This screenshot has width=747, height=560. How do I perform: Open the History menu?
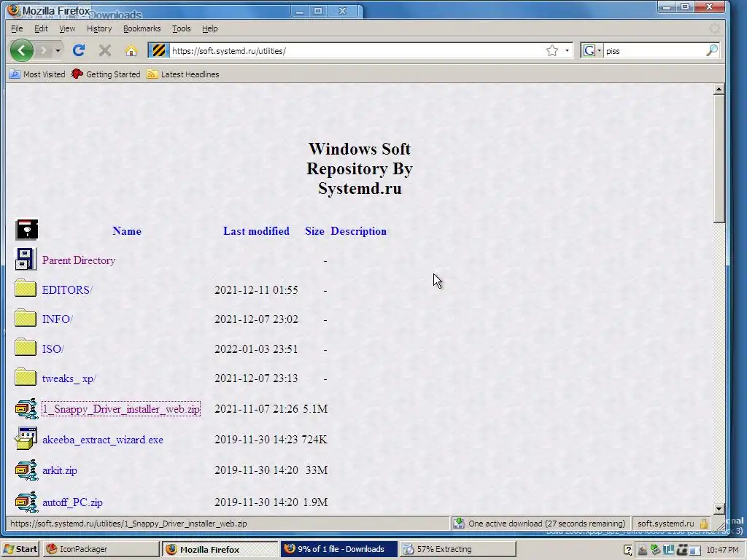click(x=99, y=28)
